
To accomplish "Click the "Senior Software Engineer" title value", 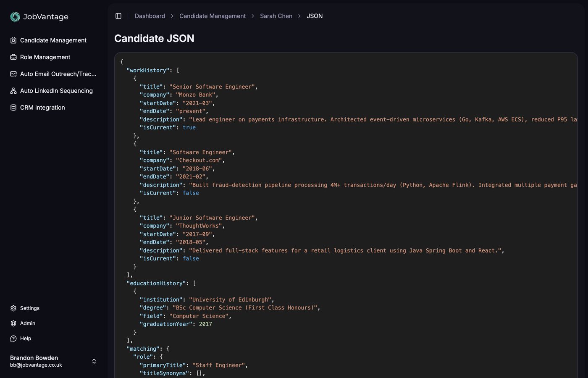I will click(212, 87).
